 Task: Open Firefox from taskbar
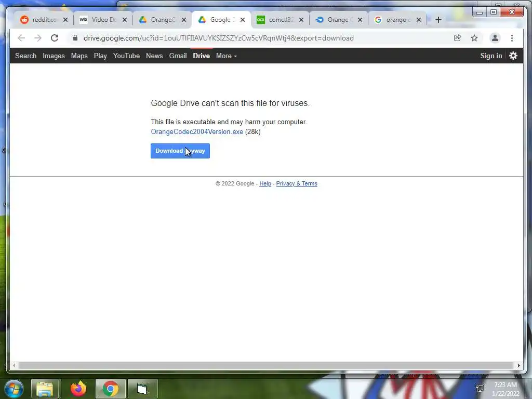[78, 389]
